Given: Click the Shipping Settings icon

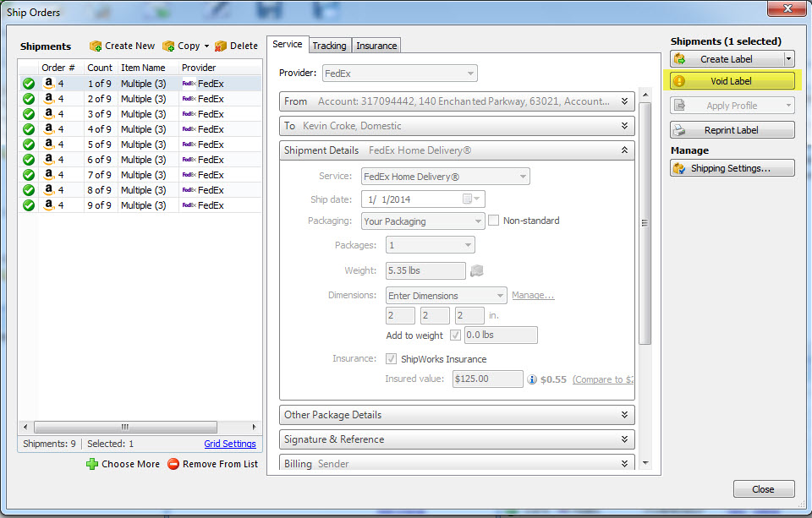Looking at the screenshot, I should 679,168.
